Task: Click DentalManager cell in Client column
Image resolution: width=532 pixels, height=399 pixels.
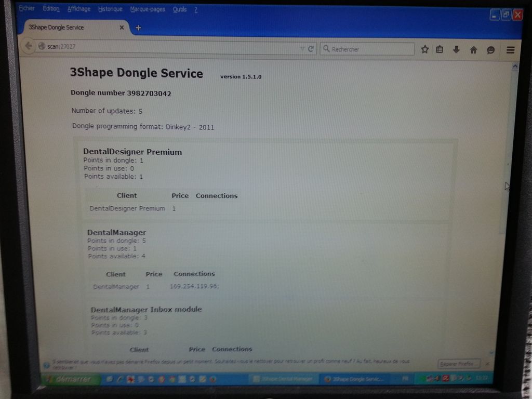Action: point(116,287)
